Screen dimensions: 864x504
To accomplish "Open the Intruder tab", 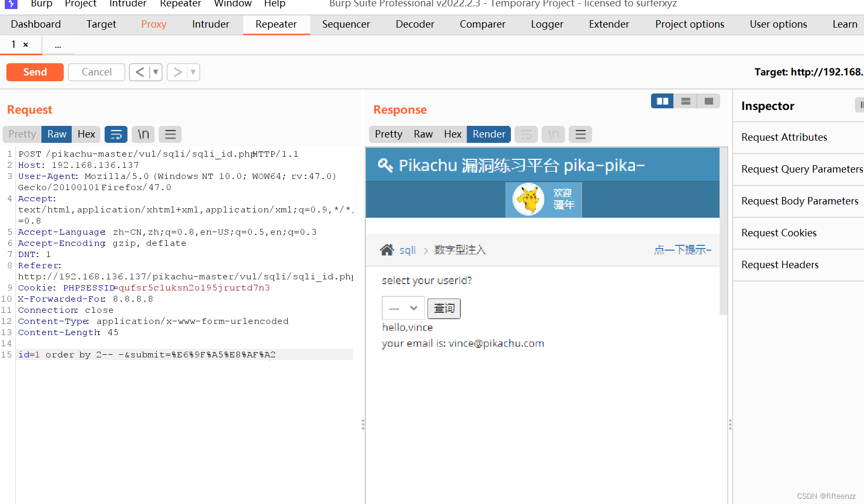I will (211, 24).
